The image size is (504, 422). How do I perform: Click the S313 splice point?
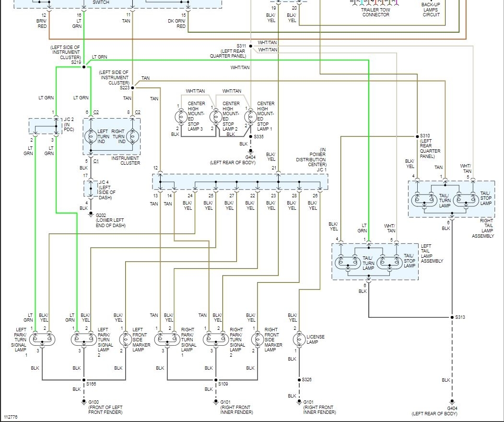[452, 317]
